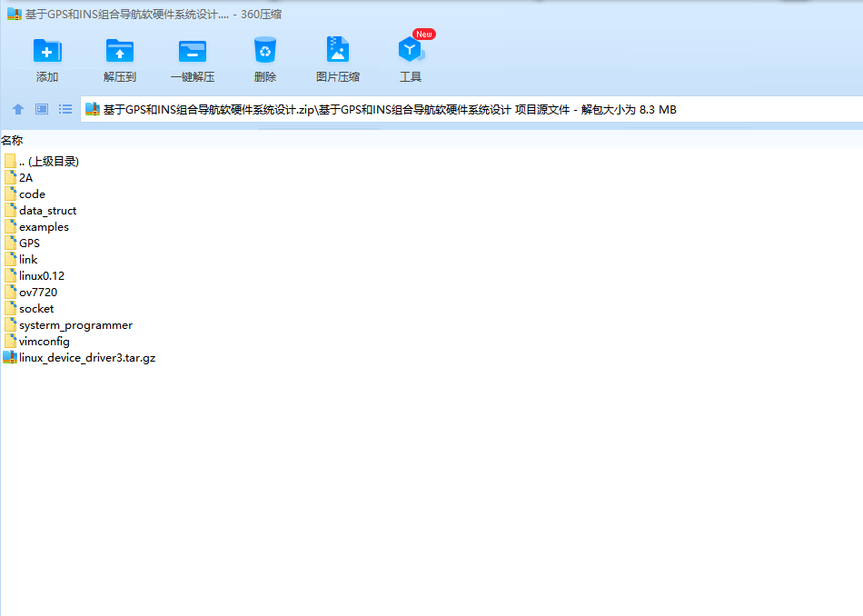863x616 pixels.
Task: Click the folder icon beside linux0.12
Action: pyautogui.click(x=10, y=276)
